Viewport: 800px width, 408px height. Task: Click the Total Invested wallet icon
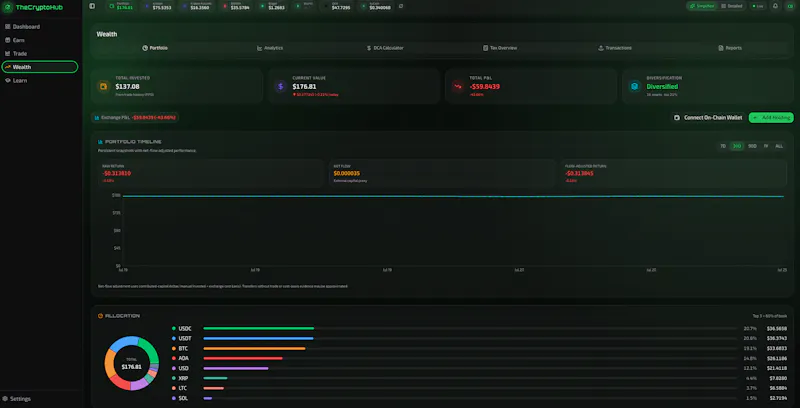(104, 86)
